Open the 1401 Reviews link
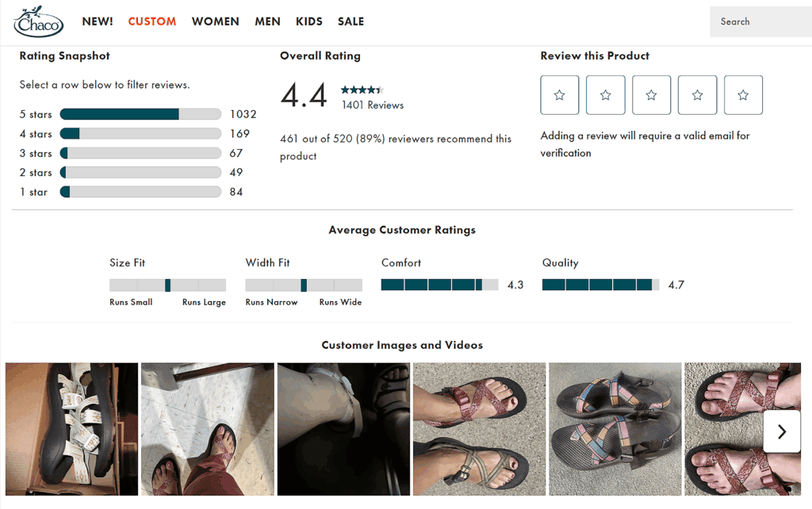This screenshot has width=812, height=509. pos(372,104)
